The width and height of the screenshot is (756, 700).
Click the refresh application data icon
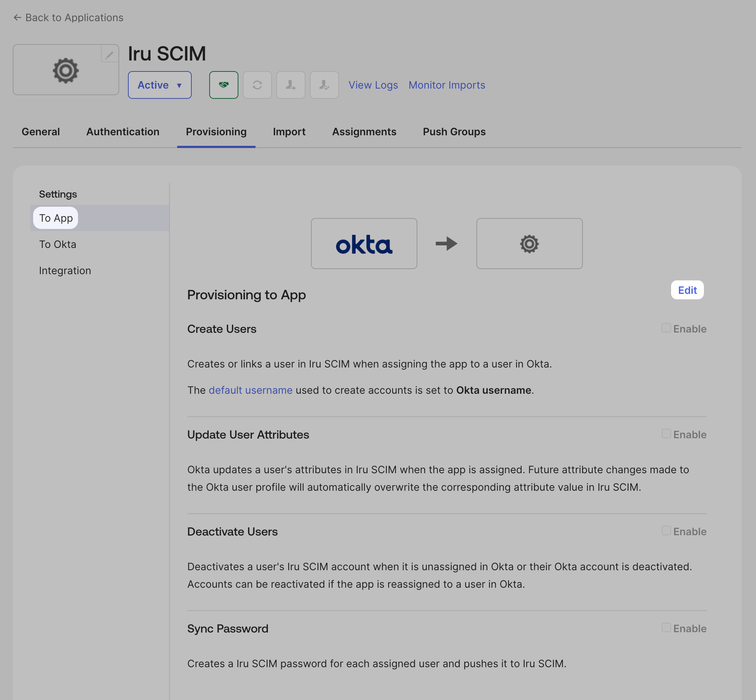[257, 85]
